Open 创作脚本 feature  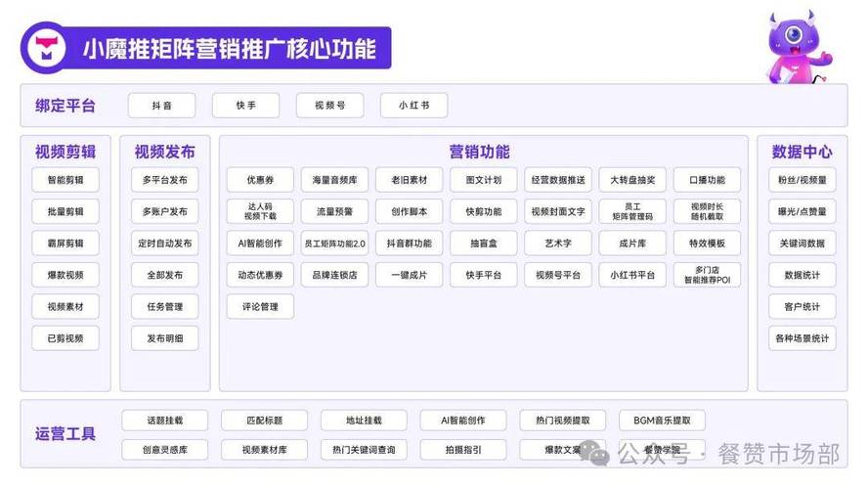pos(410,211)
